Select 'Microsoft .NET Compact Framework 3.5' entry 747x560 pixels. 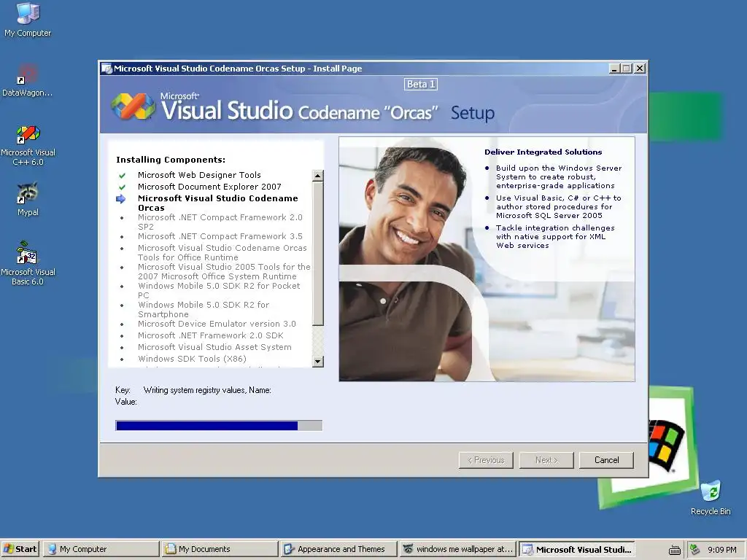click(220, 236)
